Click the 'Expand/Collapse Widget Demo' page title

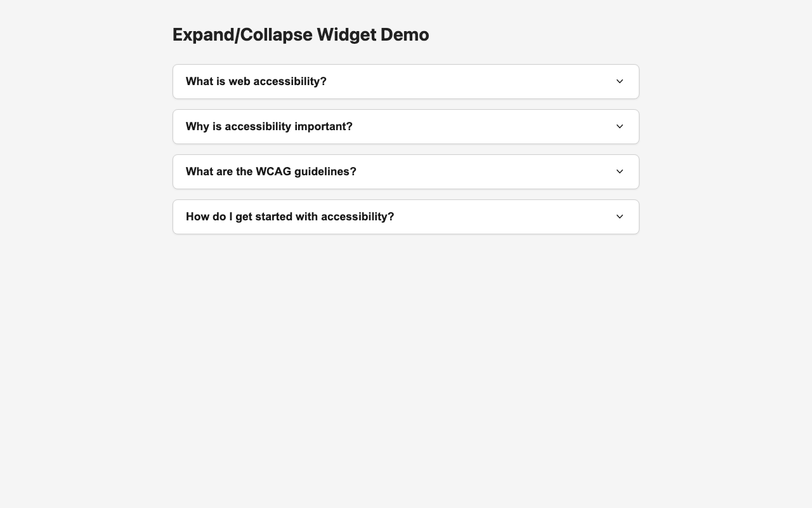point(299,36)
